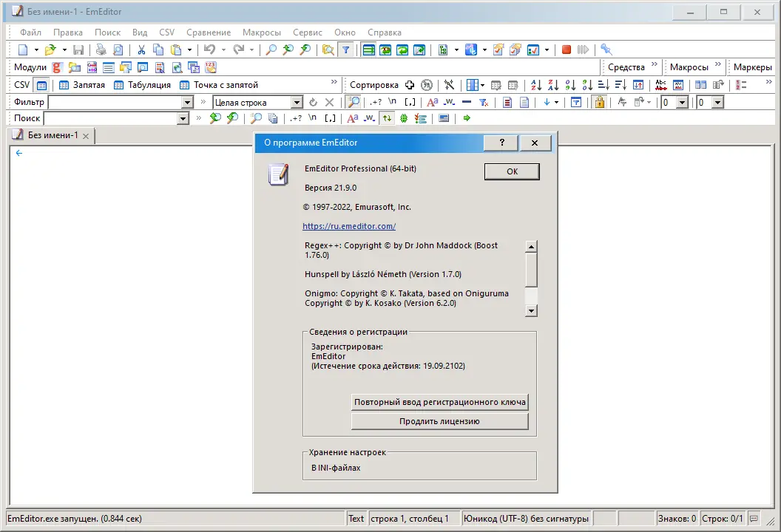Toggle regex '.+?' on Поиск toolbar
Image resolution: width=781 pixels, height=532 pixels.
coord(296,118)
